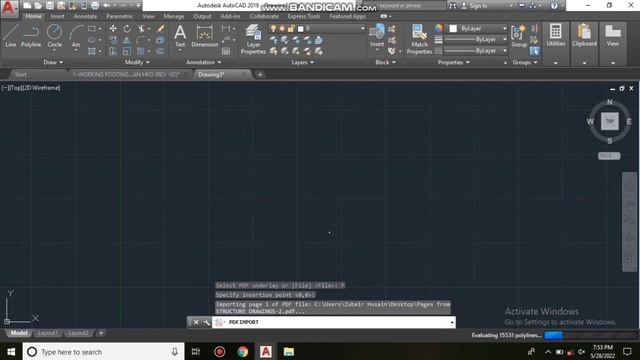Screen dimensions: 640x360
Task: Open the Help question mark icon
Action: click(x=554, y=6)
